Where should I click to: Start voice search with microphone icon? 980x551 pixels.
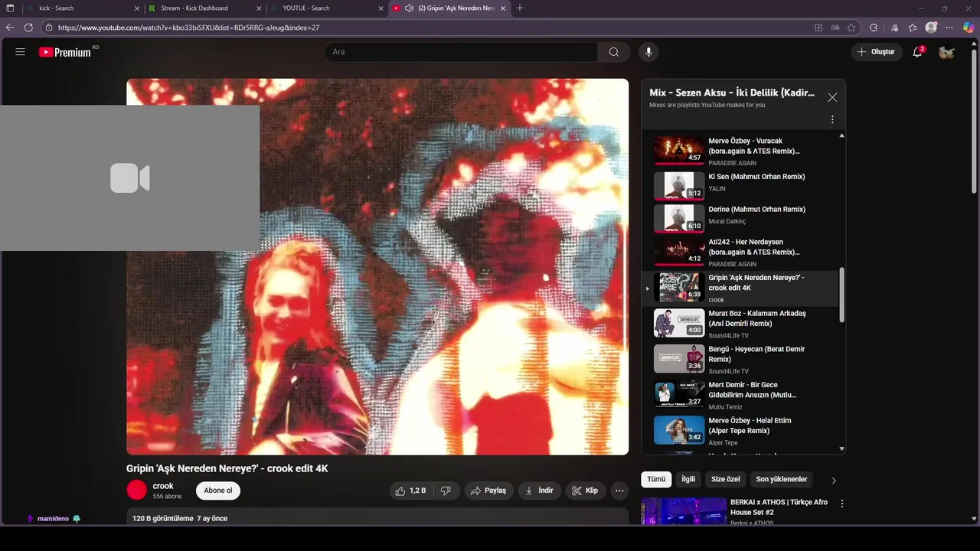(x=648, y=52)
